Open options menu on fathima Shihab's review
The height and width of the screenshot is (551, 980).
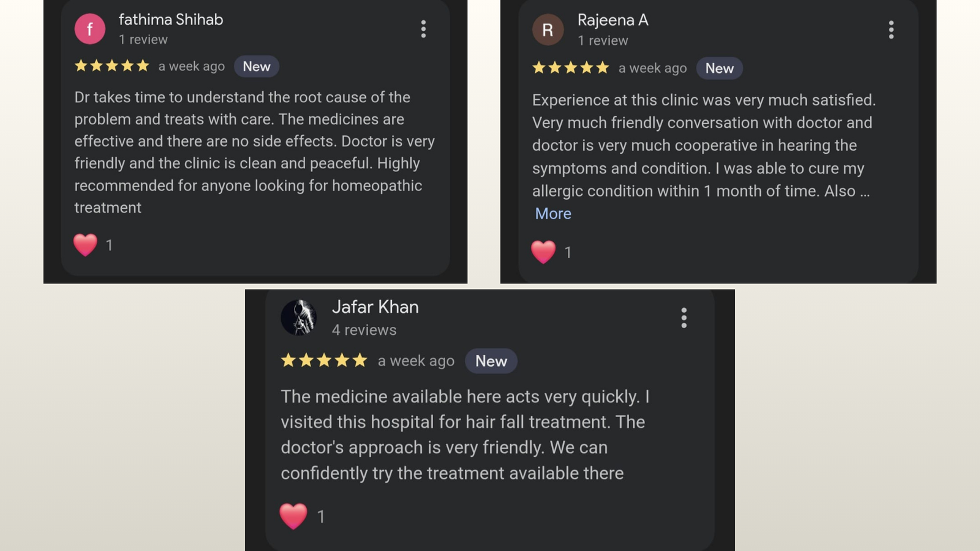point(423,29)
